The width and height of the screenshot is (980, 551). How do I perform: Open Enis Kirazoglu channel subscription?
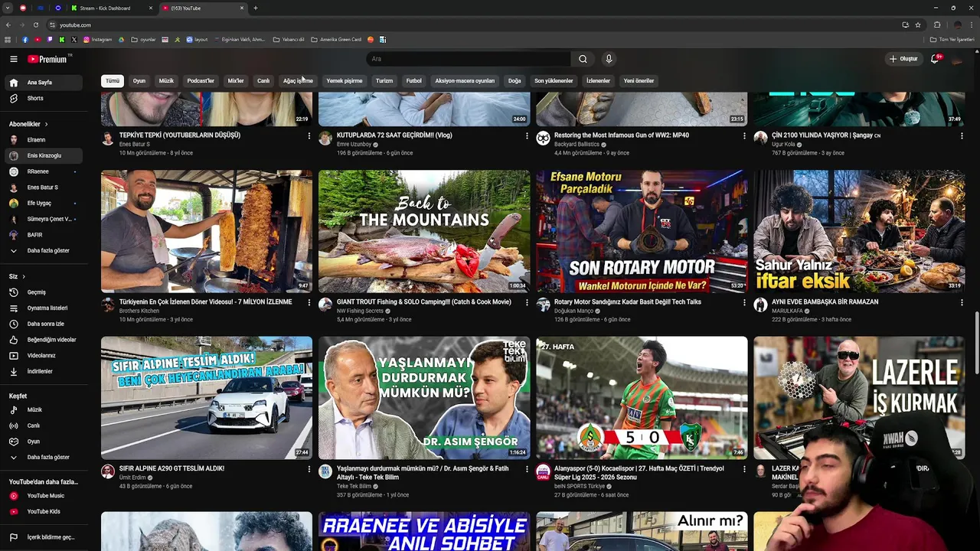(44, 155)
